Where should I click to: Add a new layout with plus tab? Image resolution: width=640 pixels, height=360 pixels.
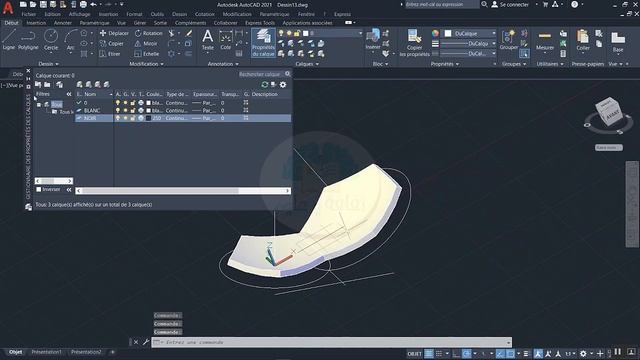[113, 352]
